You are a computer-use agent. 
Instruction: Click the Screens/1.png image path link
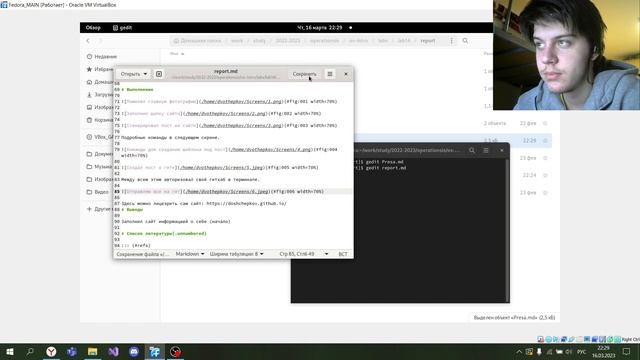(241, 102)
